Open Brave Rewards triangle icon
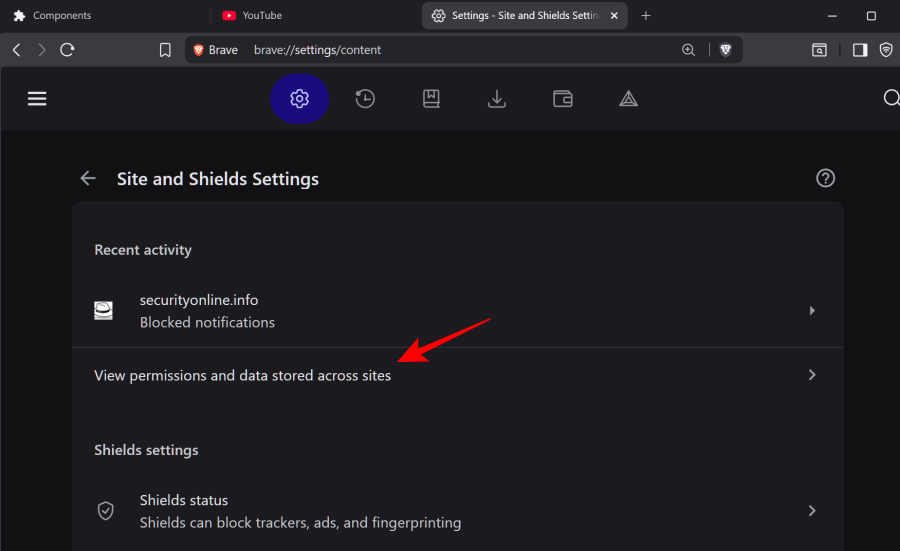Image resolution: width=900 pixels, height=551 pixels. pos(628,98)
